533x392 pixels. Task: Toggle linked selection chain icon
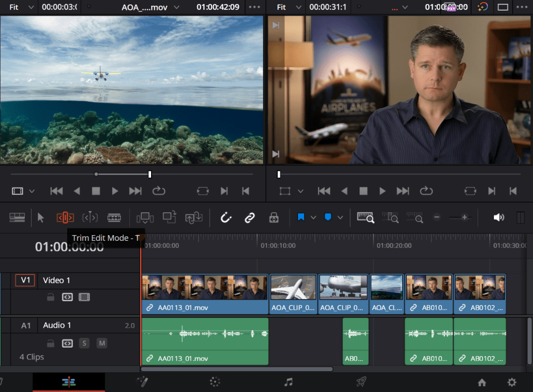[x=250, y=218]
